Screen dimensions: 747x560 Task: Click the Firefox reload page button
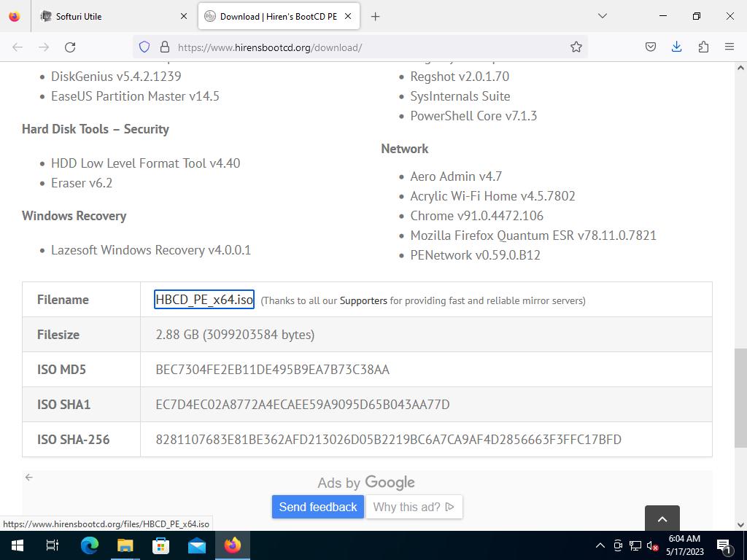70,47
